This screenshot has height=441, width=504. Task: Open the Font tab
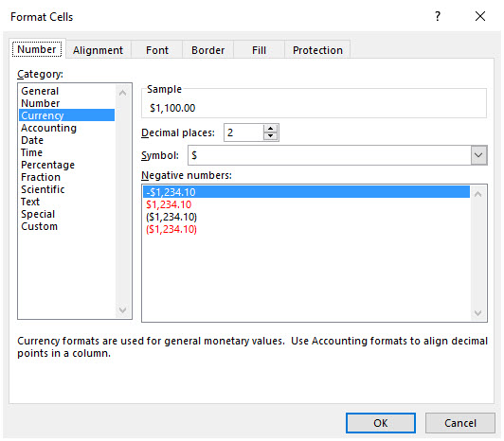tap(157, 50)
